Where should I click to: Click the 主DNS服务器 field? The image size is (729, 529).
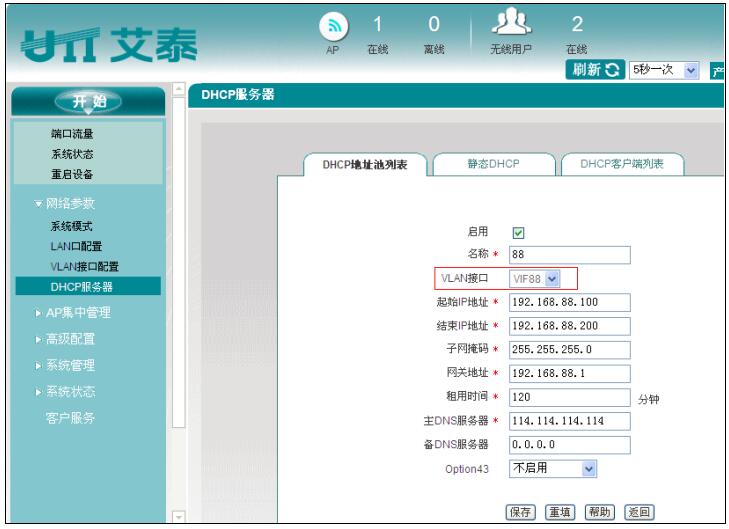click(x=570, y=421)
